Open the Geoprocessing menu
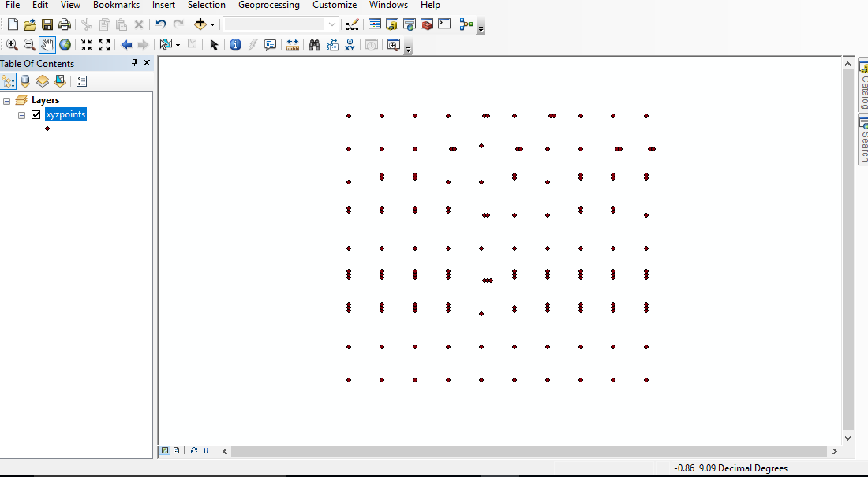 (x=269, y=5)
